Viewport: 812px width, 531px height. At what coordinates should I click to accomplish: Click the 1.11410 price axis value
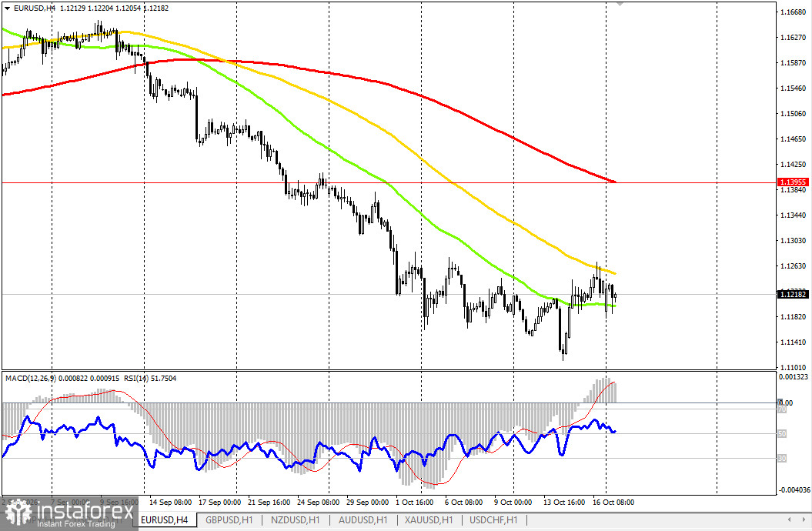tap(793, 342)
